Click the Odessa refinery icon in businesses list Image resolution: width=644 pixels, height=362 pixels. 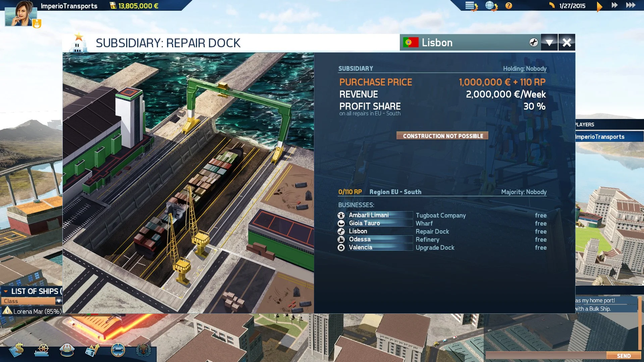341,239
